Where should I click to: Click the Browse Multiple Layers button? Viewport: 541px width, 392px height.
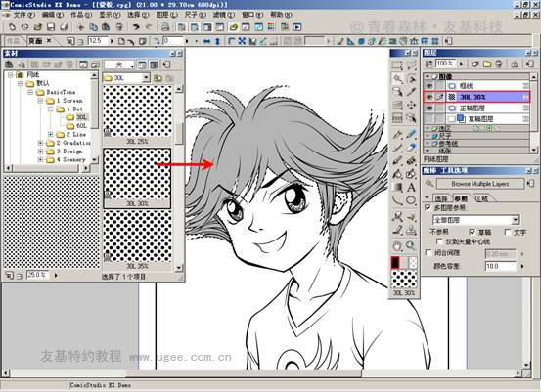tap(480, 184)
